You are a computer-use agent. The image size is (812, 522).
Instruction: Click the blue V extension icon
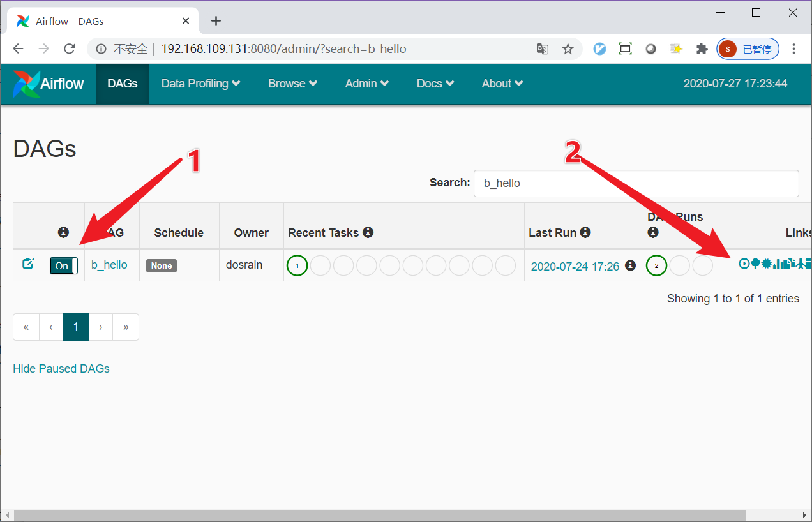coord(599,49)
